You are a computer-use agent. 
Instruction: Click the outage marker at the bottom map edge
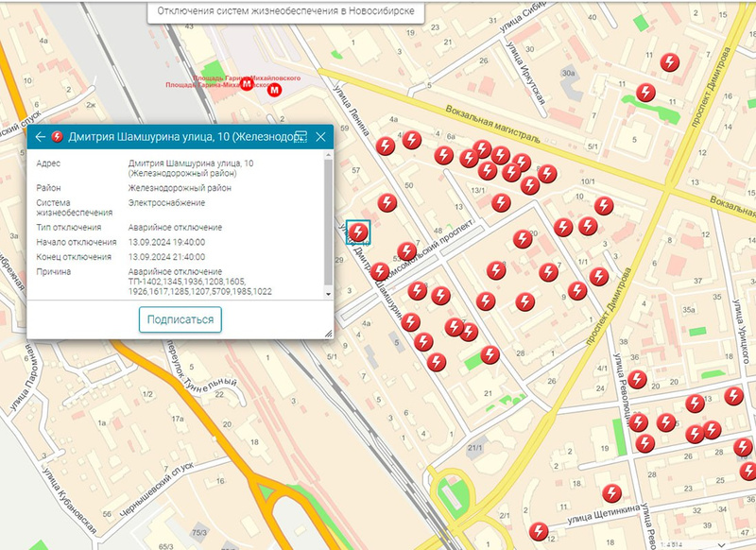tap(539, 531)
